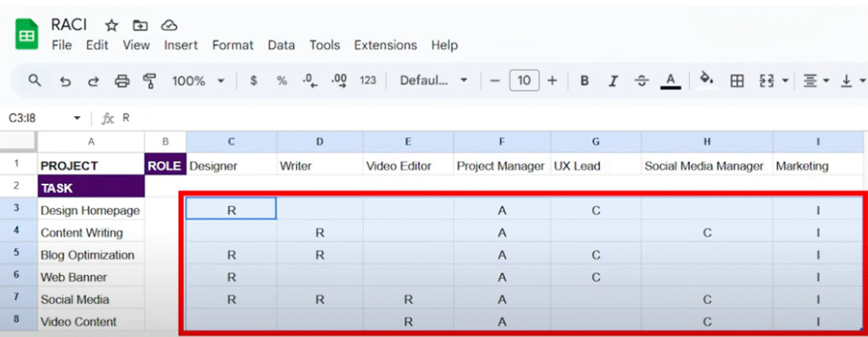Increase font size with plus button
868x337 pixels.
pyautogui.click(x=552, y=80)
